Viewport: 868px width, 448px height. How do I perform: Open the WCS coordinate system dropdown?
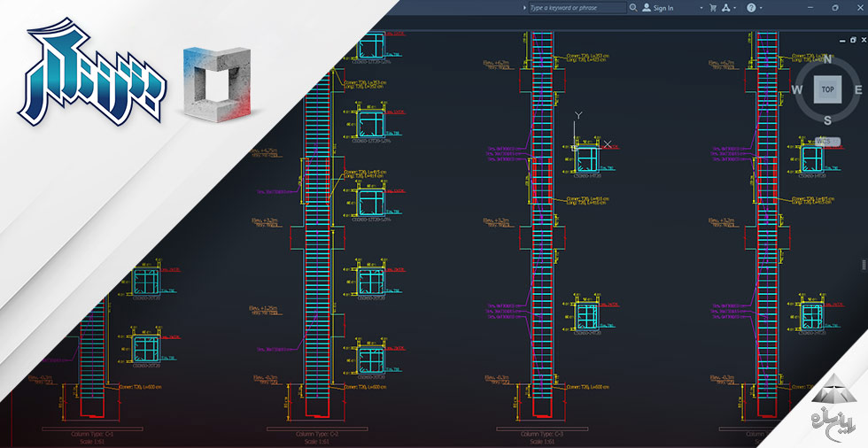824,141
